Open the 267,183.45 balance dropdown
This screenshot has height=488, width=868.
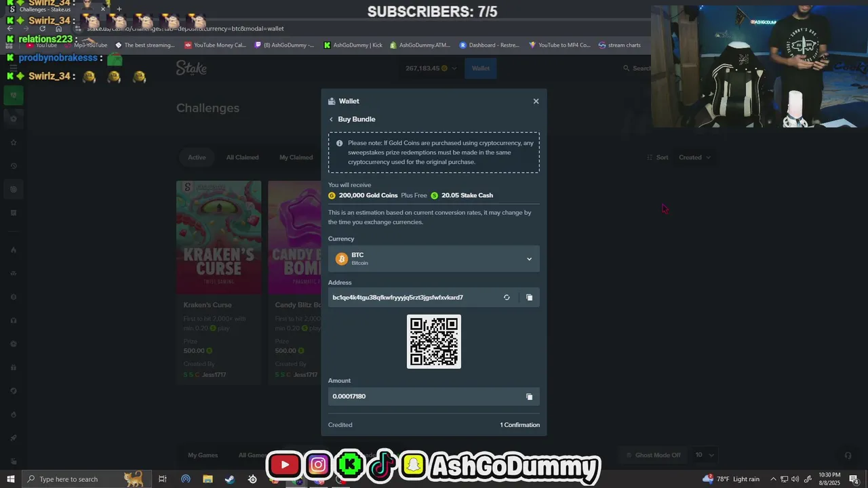click(x=431, y=68)
